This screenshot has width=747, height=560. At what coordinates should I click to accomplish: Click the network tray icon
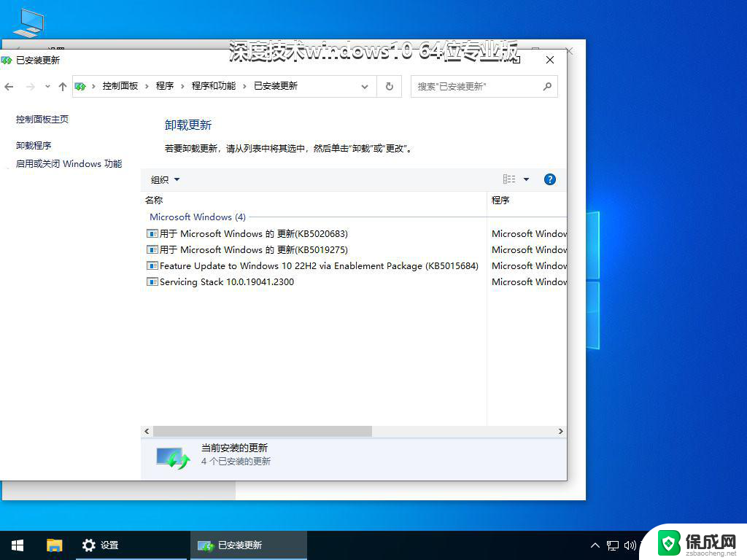pyautogui.click(x=613, y=545)
